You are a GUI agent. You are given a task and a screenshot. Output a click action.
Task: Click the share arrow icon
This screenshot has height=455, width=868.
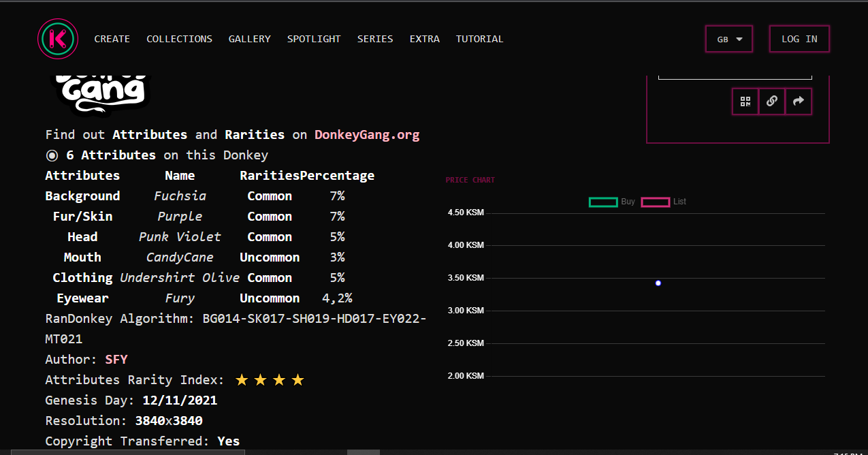pyautogui.click(x=798, y=101)
